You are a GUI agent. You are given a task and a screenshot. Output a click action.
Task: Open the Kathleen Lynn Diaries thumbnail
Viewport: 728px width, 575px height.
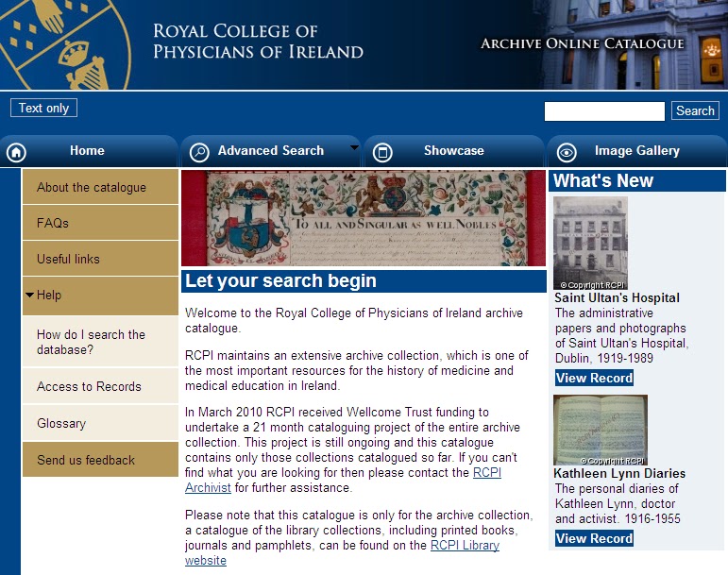(601, 430)
